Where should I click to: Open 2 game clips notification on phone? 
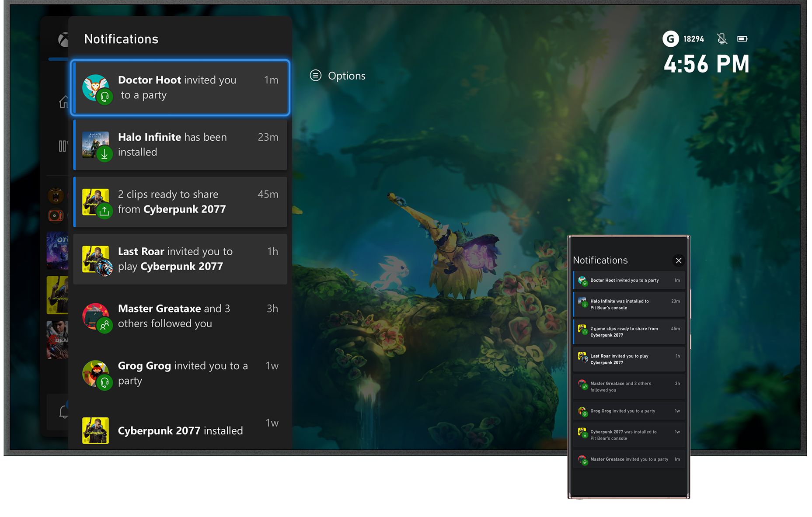coord(629,332)
